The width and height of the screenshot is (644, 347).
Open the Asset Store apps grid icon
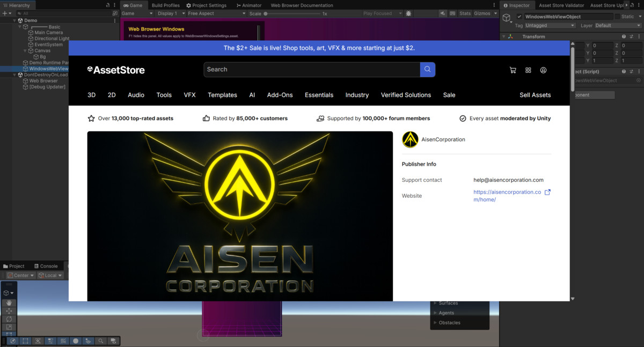(528, 70)
